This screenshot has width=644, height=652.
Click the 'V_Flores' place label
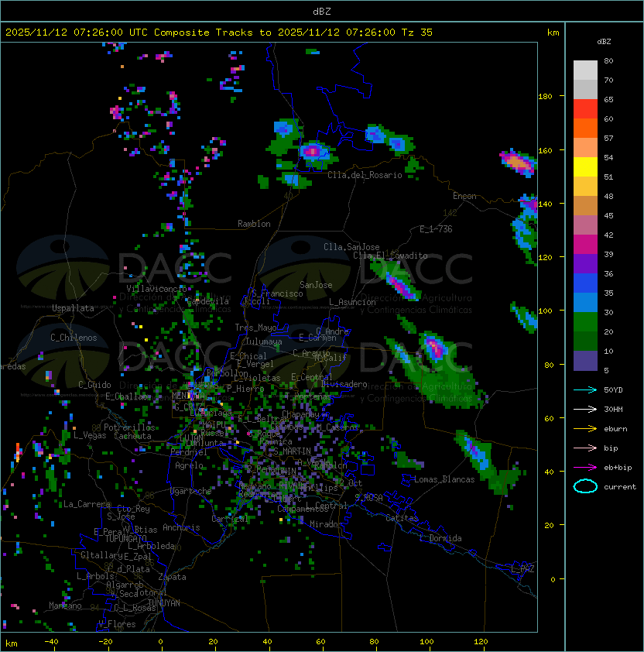[117, 624]
